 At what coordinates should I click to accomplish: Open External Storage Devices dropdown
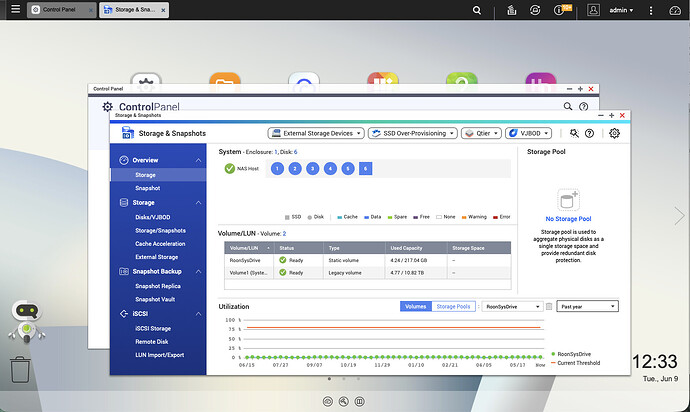click(x=316, y=133)
